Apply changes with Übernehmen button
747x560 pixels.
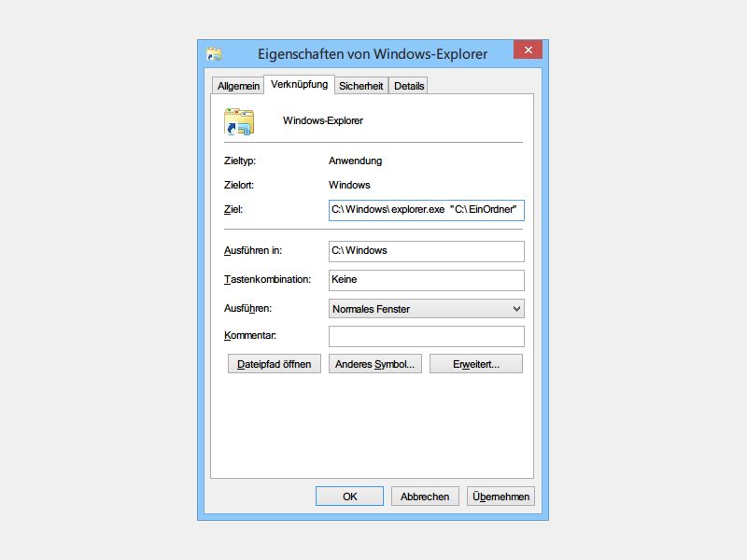pos(500,497)
